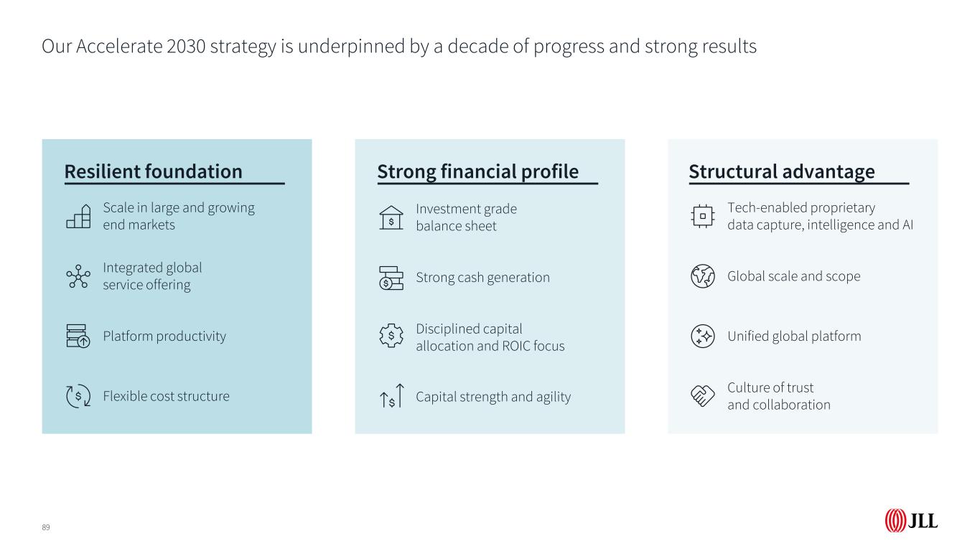The image size is (980, 551).
Task: Select the dollar arrows icon beside Capital strength
Action: [392, 397]
